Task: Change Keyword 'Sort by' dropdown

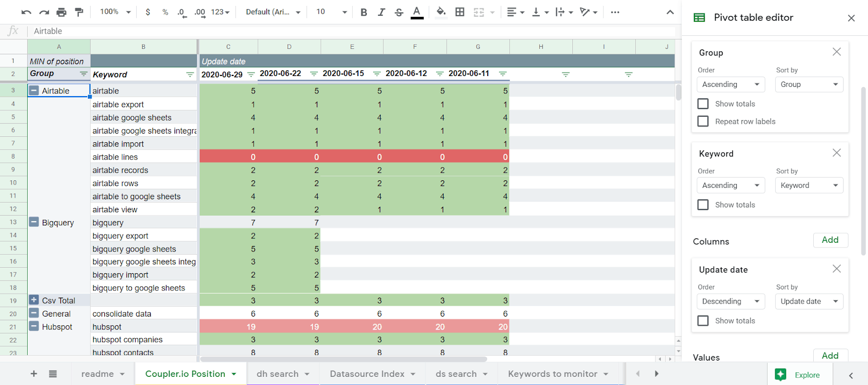Action: [809, 185]
